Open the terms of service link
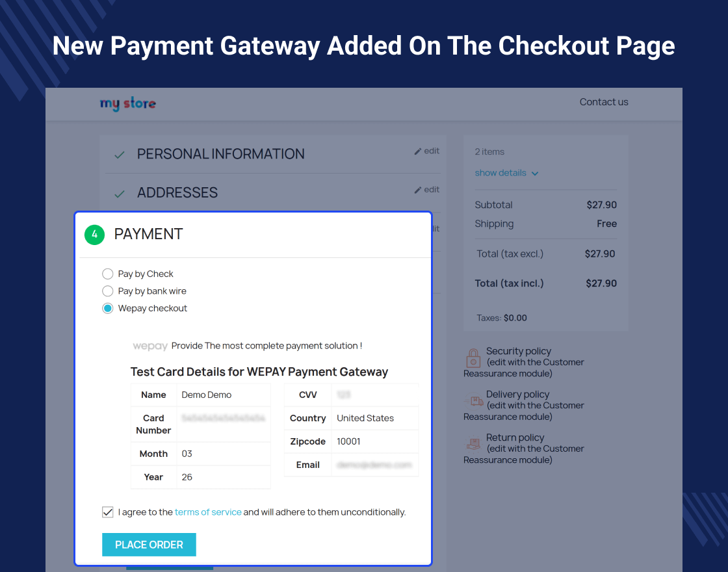This screenshot has width=728, height=572. 208,512
